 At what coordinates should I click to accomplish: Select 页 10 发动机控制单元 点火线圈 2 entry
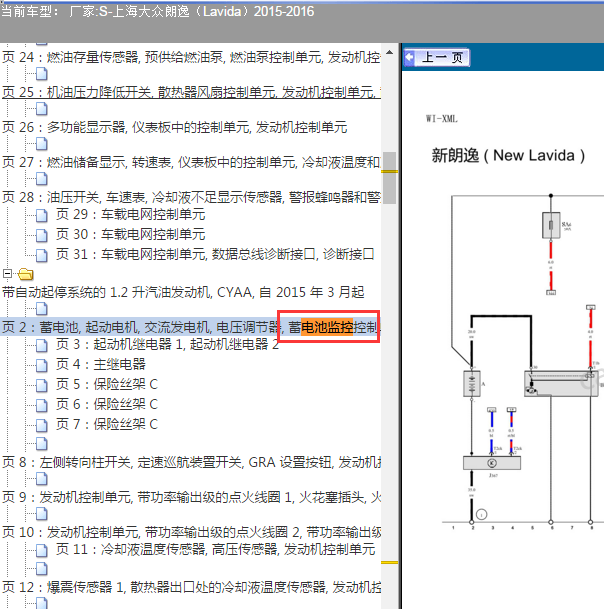click(x=191, y=532)
